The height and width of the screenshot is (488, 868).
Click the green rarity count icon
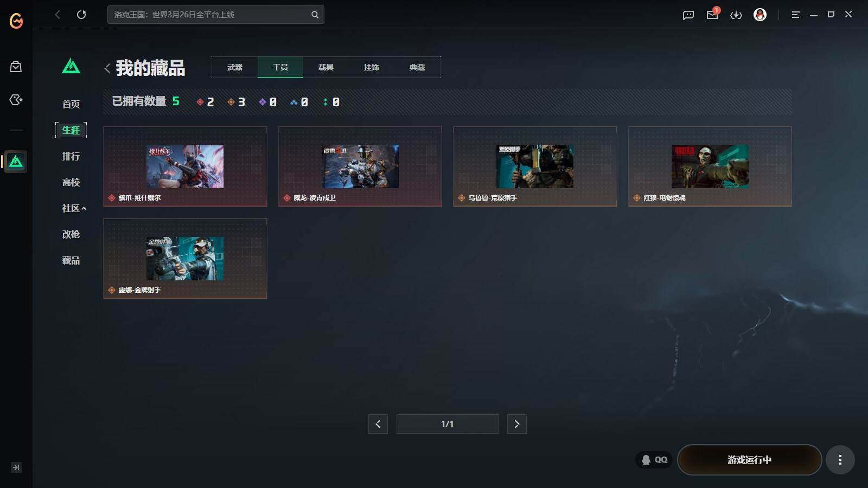coord(325,102)
